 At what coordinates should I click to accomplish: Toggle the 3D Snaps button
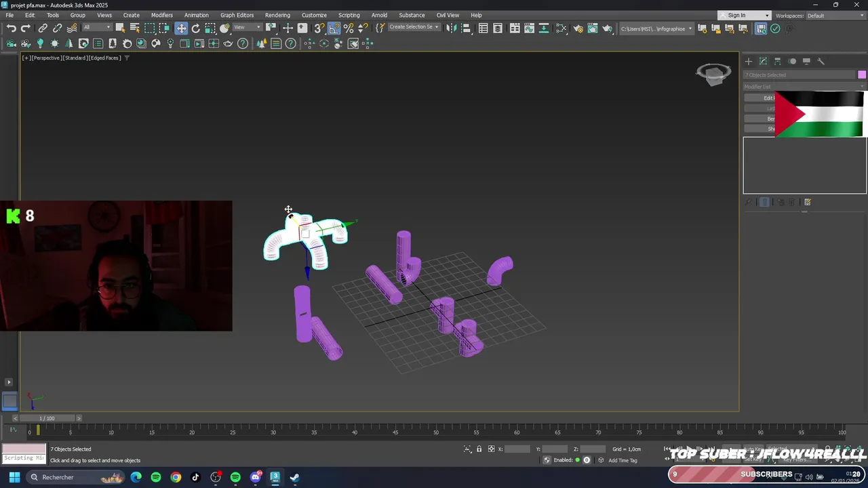(x=319, y=28)
